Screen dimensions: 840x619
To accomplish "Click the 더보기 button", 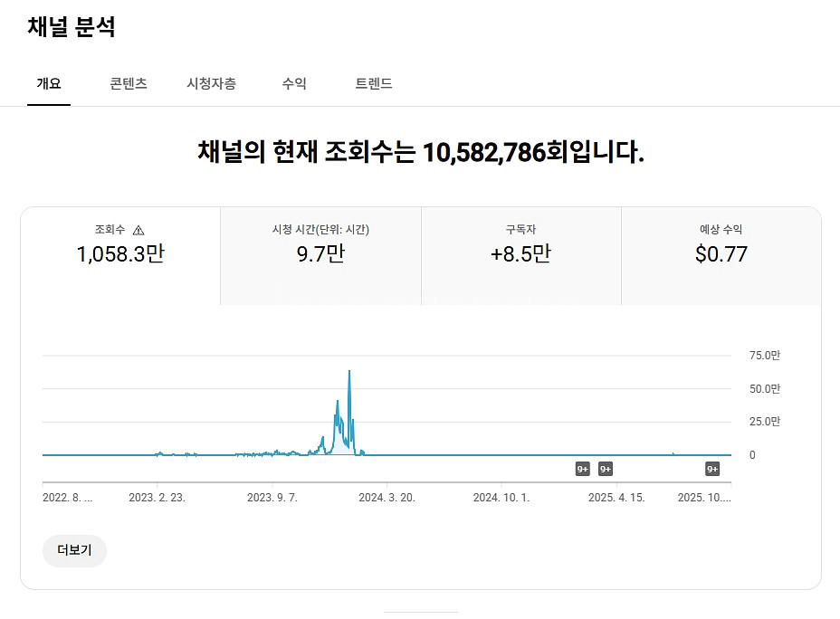I will [74, 551].
